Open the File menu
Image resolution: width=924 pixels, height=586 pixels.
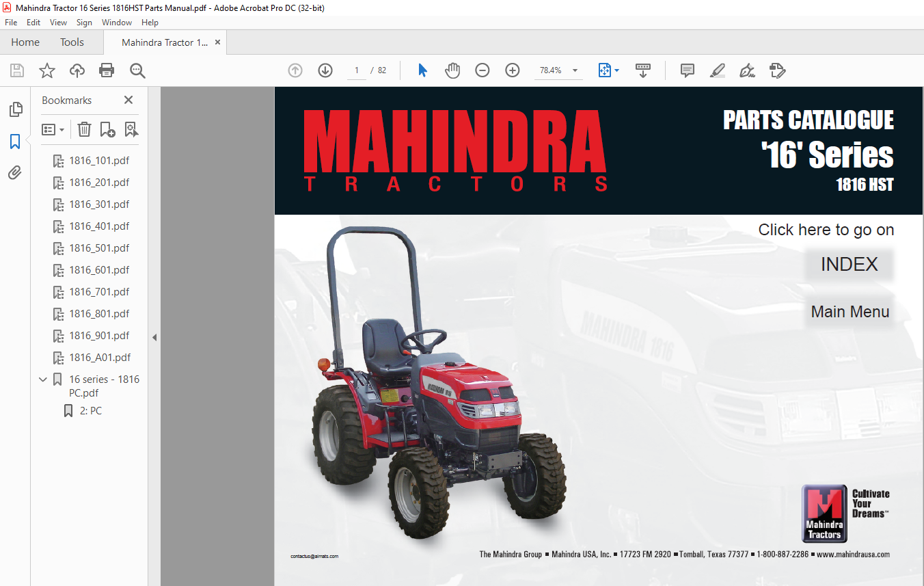coord(11,23)
